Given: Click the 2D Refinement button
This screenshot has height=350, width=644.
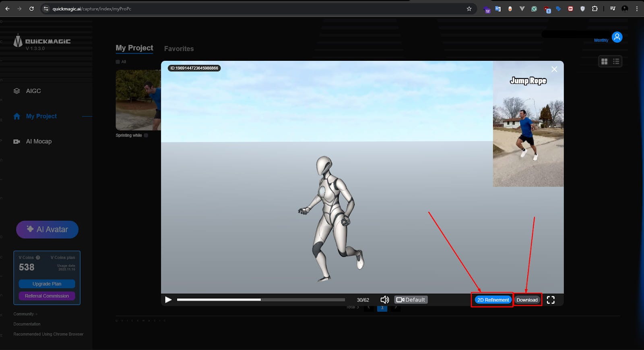Looking at the screenshot, I should (x=493, y=300).
